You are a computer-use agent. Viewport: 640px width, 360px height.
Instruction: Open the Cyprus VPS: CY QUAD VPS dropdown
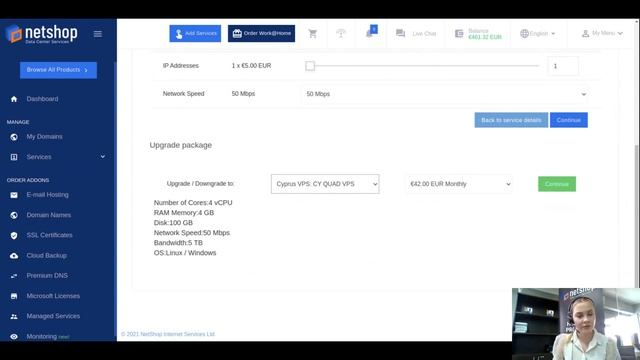[325, 184]
